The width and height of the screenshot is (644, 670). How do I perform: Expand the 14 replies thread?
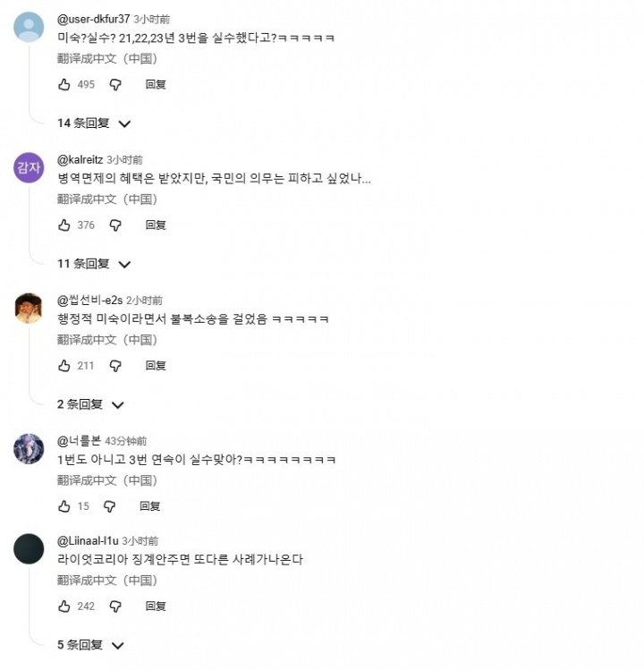click(94, 123)
